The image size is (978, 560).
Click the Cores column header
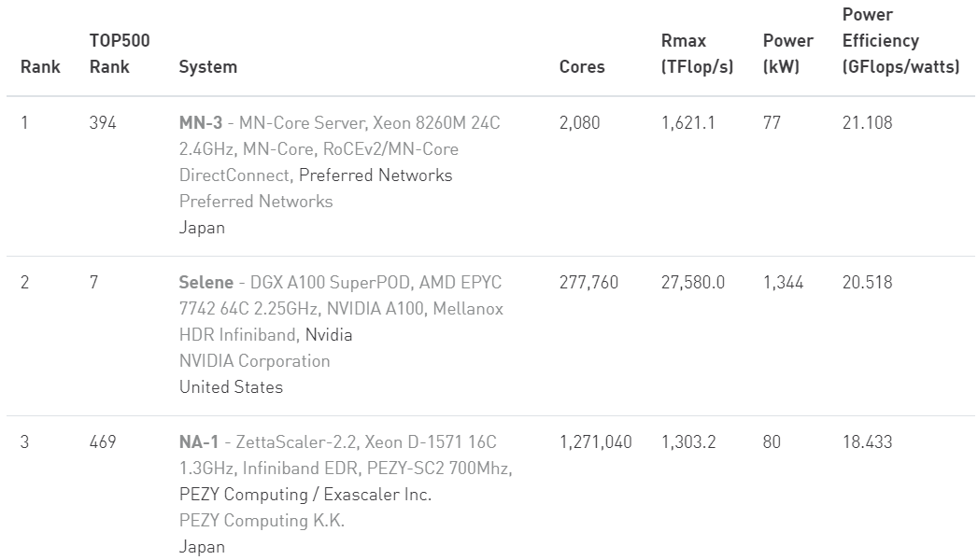point(582,67)
